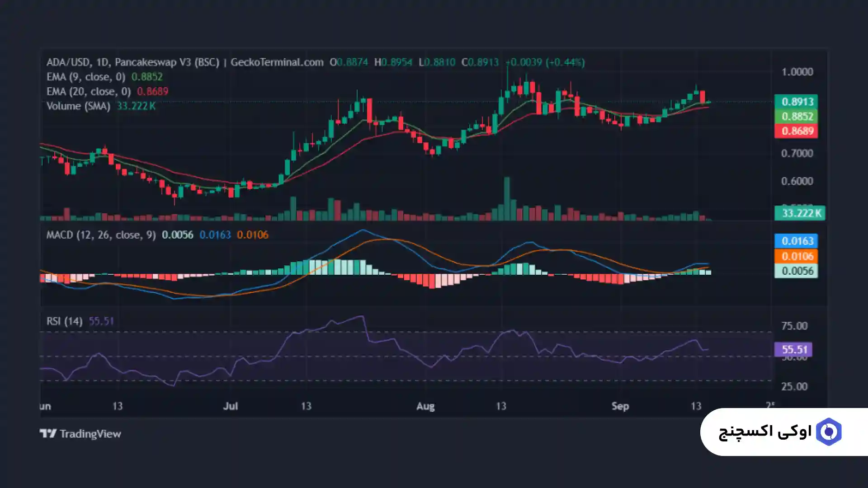Click the red 0.8689 EMA price tag
Image resolution: width=868 pixels, height=488 pixels.
click(796, 131)
